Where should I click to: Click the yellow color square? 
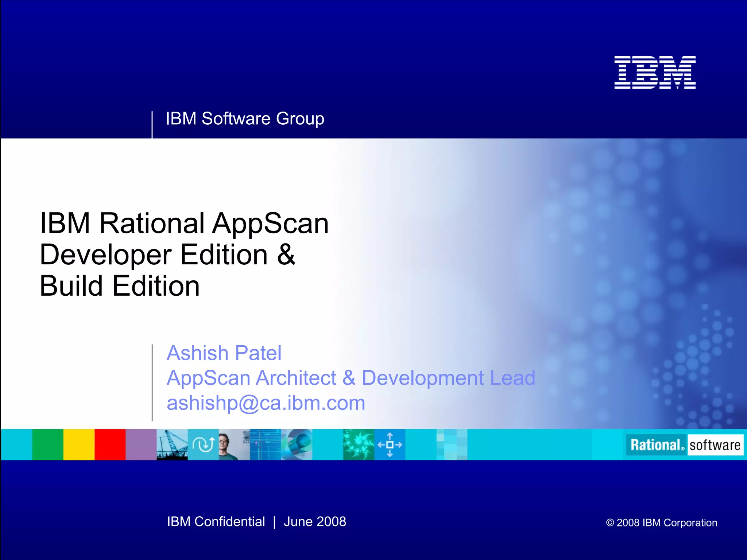(x=79, y=444)
